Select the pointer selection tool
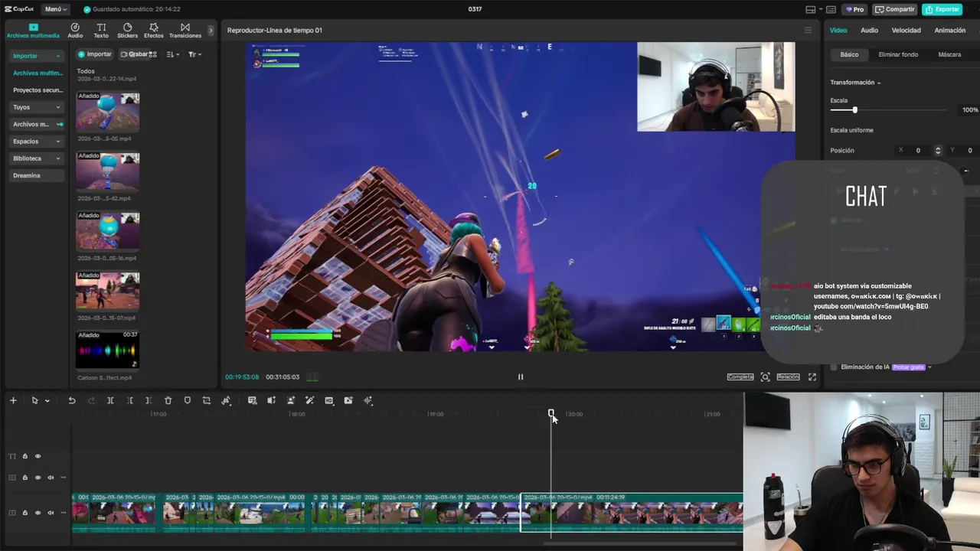This screenshot has height=551, width=980. click(34, 400)
